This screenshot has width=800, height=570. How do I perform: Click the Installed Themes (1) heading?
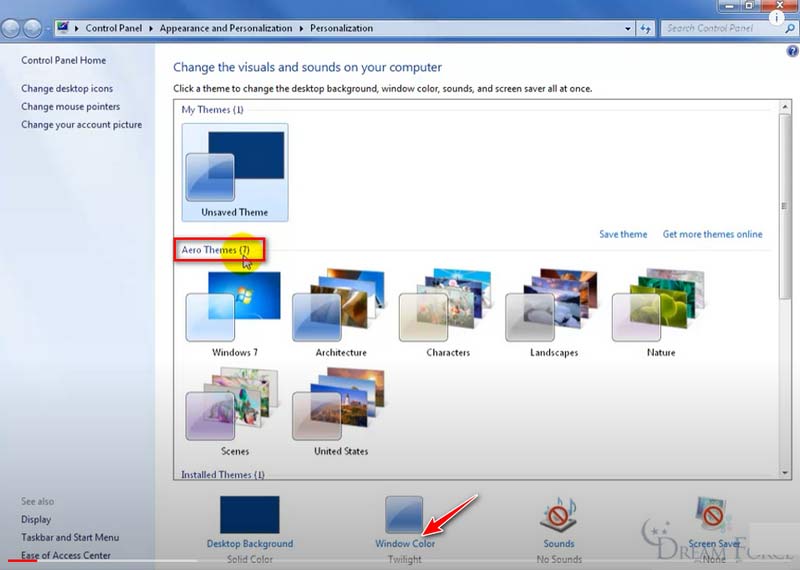tap(222, 475)
